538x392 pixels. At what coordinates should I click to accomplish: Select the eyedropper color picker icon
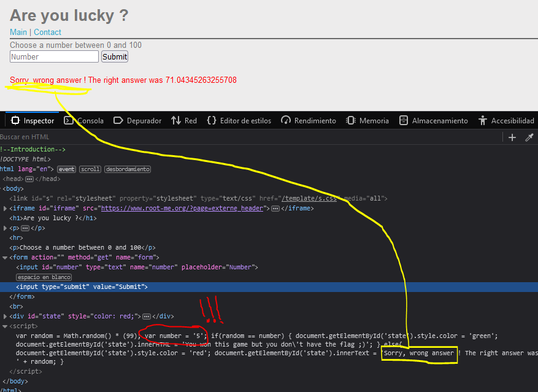(529, 137)
